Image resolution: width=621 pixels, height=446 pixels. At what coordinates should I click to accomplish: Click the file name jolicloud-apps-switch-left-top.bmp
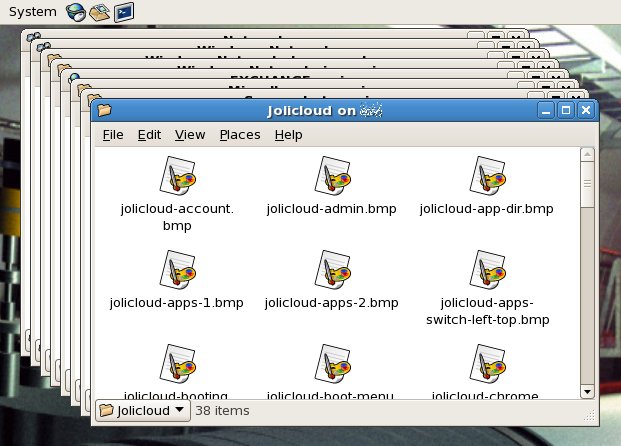(488, 311)
